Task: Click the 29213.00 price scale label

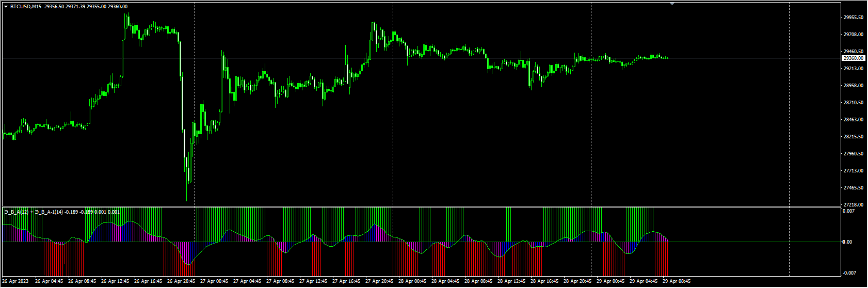Action: [x=854, y=69]
